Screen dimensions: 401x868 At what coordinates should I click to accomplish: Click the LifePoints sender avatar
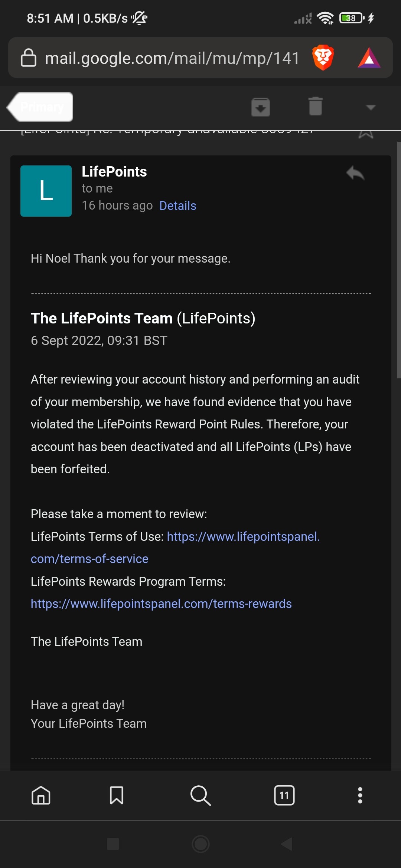(x=46, y=191)
